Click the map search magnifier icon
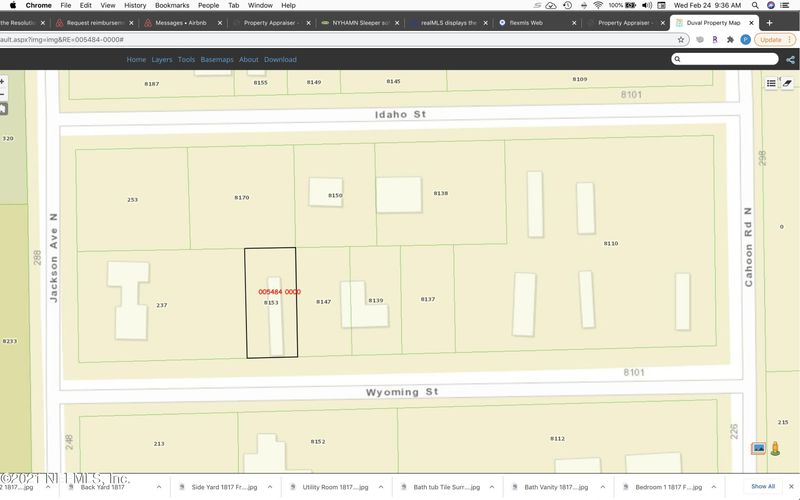Viewport: 800px width, 500px height. (x=677, y=59)
